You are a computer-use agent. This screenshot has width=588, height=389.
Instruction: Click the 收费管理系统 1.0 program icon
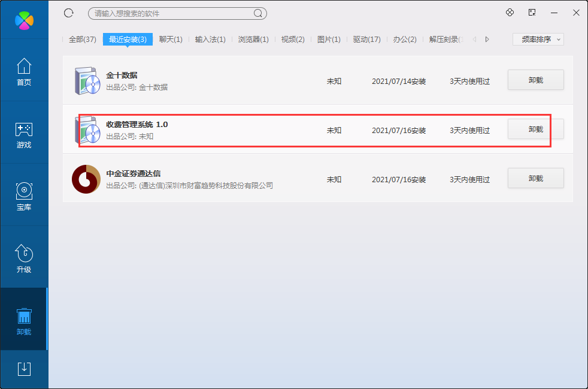[x=87, y=130]
